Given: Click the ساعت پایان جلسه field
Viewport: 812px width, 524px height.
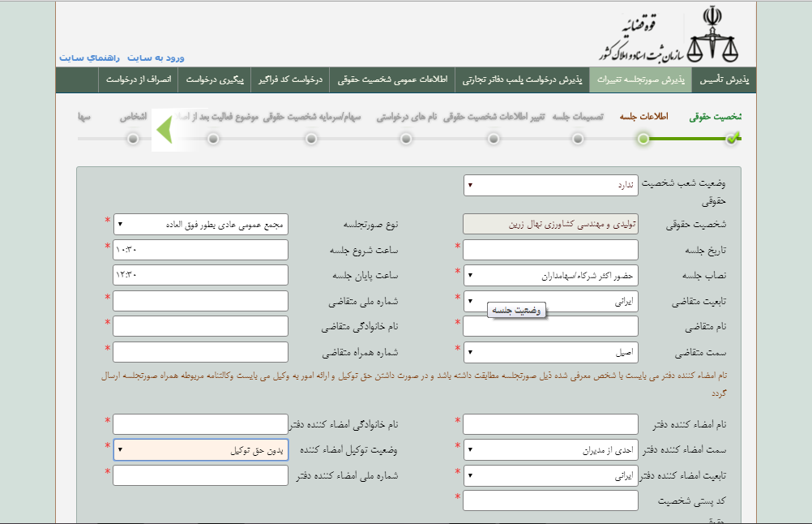Looking at the screenshot, I should pos(201,275).
